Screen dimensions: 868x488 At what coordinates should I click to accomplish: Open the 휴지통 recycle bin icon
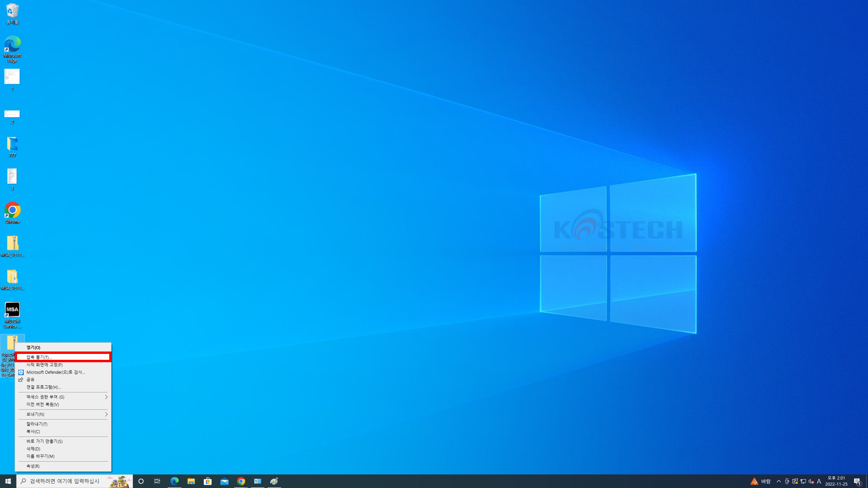[x=12, y=14]
